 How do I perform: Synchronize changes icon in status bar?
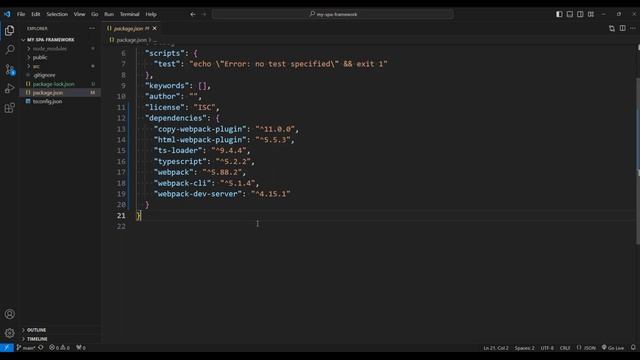pyautogui.click(x=41, y=348)
